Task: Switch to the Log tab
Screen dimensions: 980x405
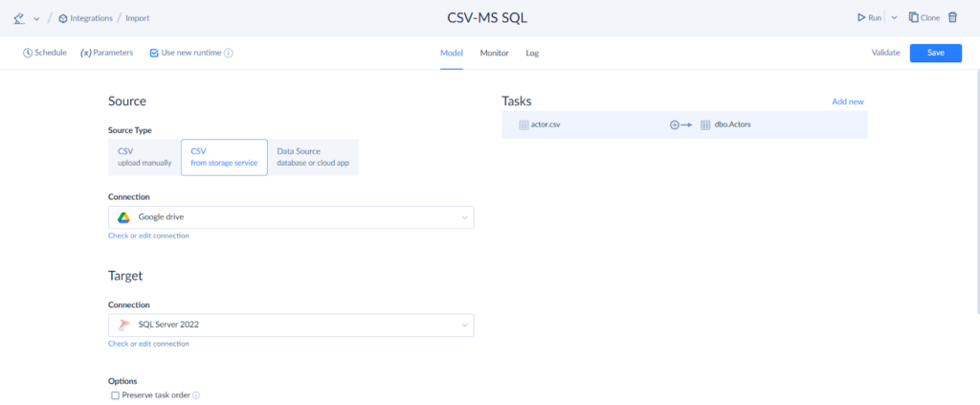Action: pyautogui.click(x=532, y=53)
